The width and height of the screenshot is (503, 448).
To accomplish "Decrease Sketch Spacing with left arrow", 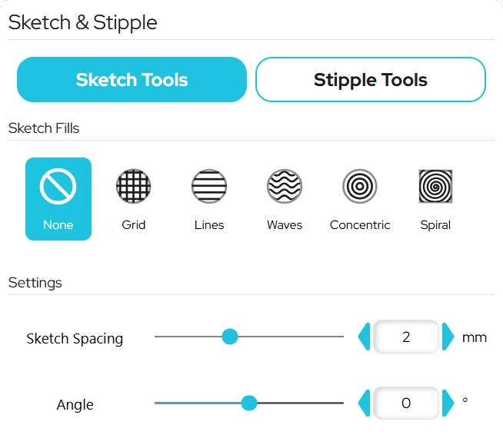I will tap(365, 337).
